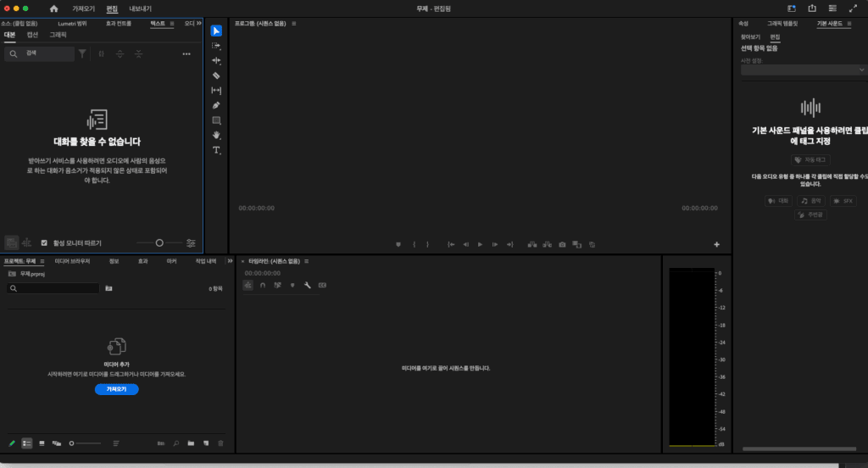Open the 캡션 tab in Text panel
868x468 pixels.
point(33,35)
